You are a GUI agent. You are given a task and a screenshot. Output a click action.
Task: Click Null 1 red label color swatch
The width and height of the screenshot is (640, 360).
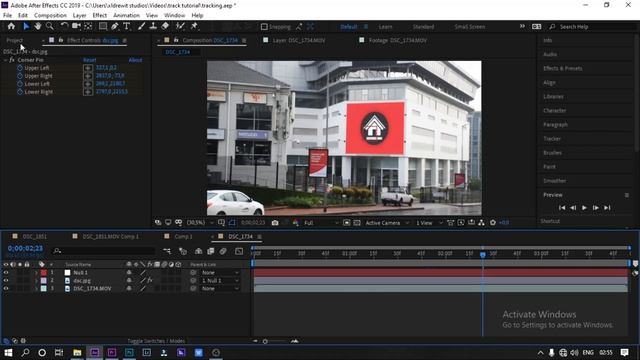(44, 272)
